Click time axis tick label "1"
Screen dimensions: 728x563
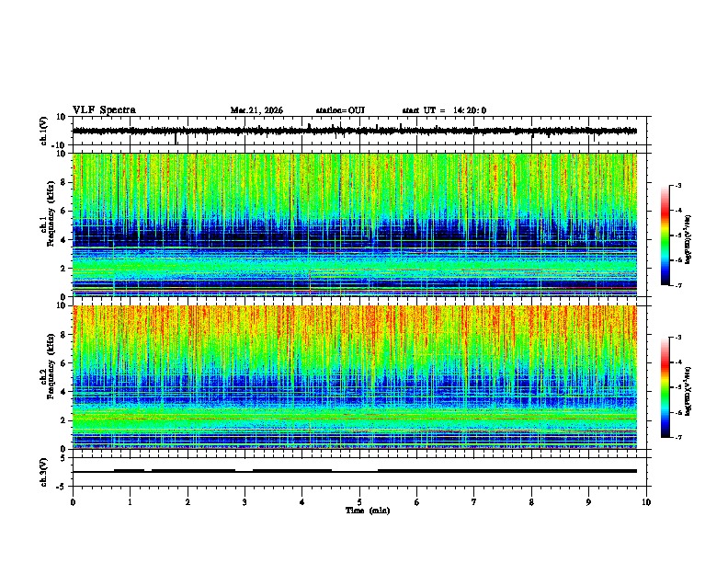pos(130,502)
